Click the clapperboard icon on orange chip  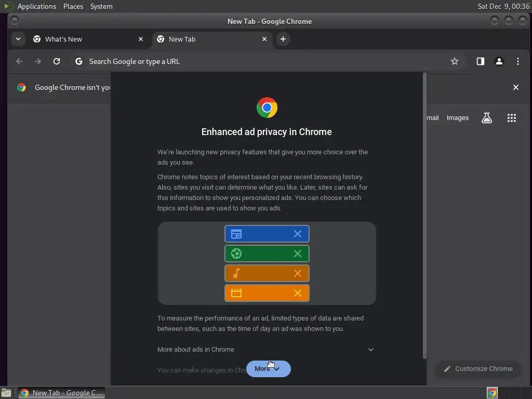(236, 293)
